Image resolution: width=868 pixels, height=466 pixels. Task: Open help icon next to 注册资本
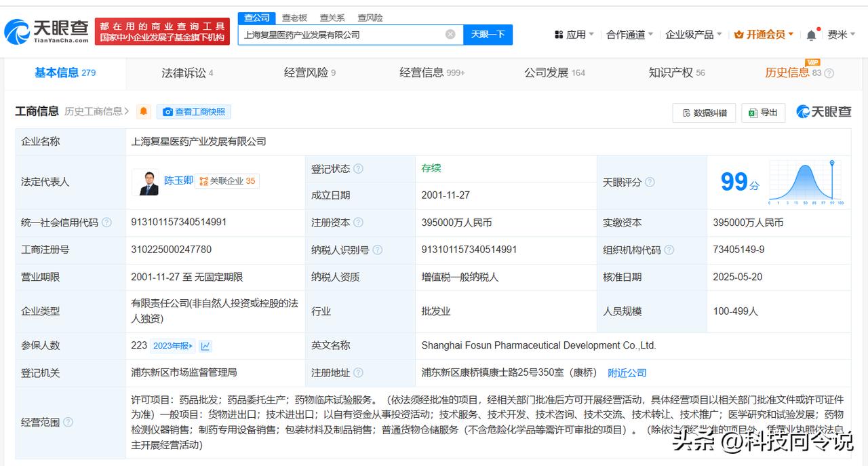[358, 222]
